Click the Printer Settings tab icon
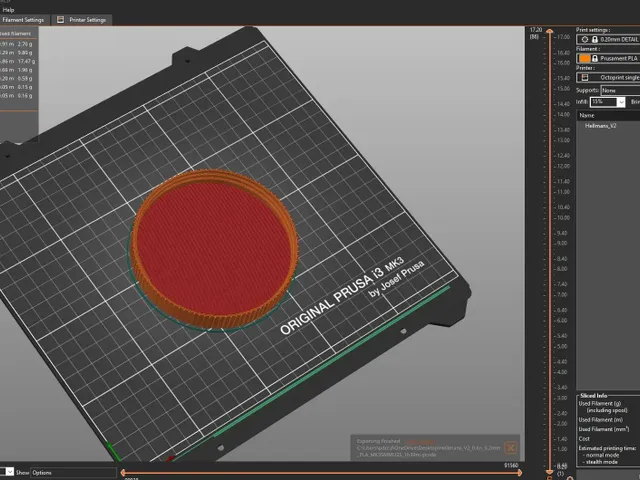Viewport: 640px width, 480px height. pos(60,20)
